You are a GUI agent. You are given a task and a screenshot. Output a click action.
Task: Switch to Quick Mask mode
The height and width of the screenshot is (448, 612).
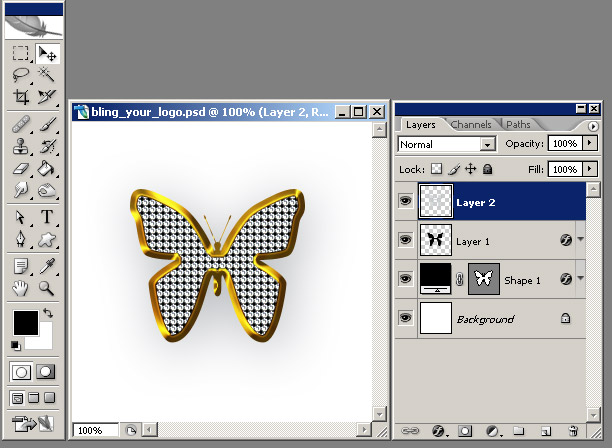coord(46,372)
